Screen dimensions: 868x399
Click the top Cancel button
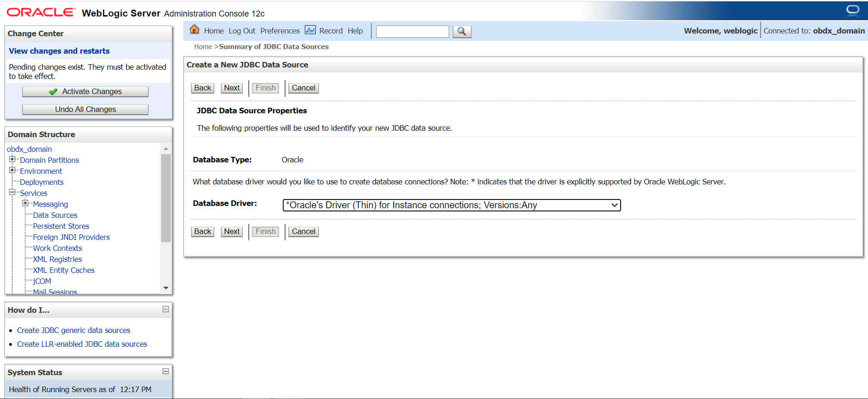coord(303,88)
